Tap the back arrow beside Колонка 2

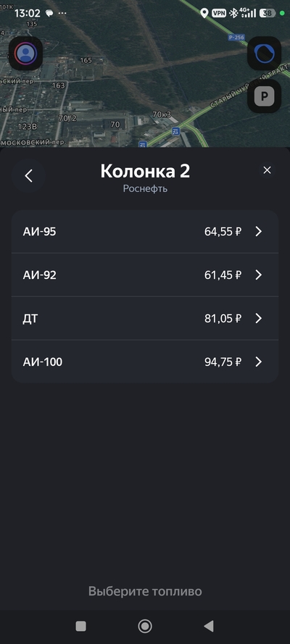pyautogui.click(x=28, y=176)
